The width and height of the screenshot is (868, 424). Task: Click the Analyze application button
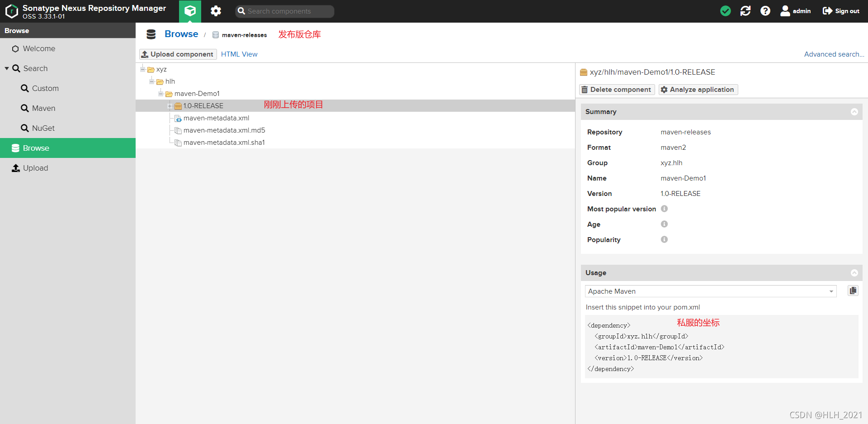click(698, 90)
